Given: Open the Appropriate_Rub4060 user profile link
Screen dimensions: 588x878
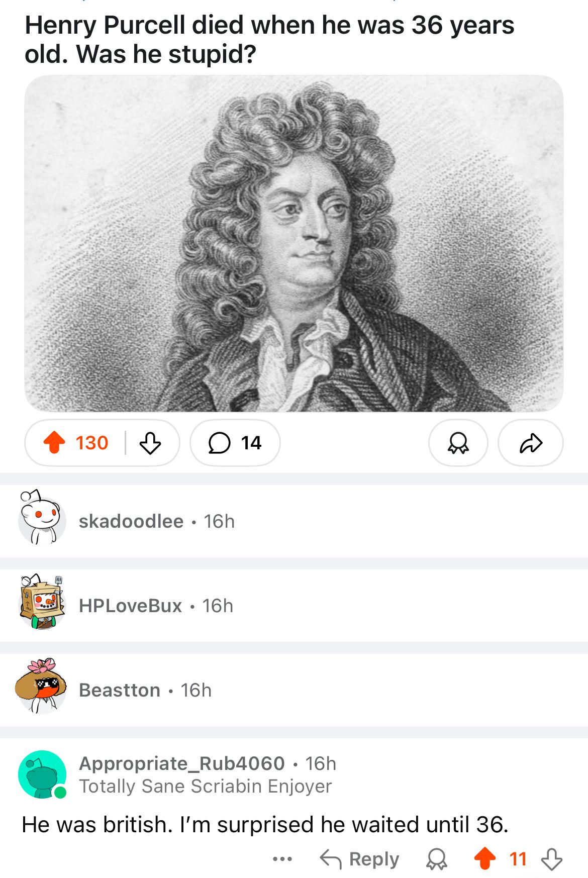Looking at the screenshot, I should (182, 763).
